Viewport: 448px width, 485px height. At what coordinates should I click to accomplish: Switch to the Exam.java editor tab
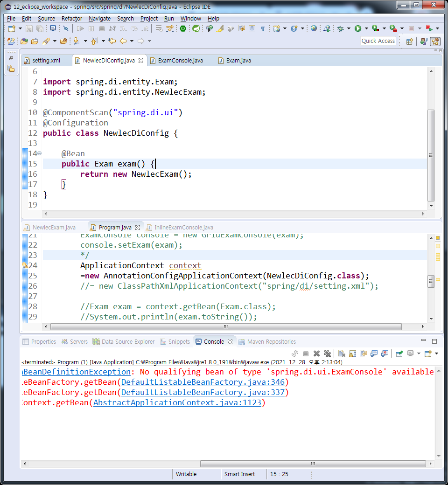pyautogui.click(x=238, y=61)
